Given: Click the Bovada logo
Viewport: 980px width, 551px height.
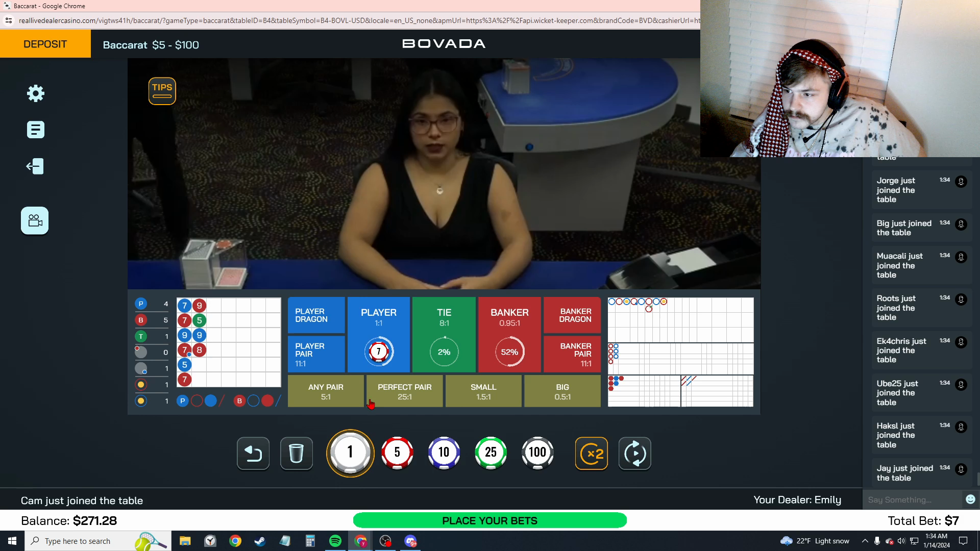Looking at the screenshot, I should (444, 44).
